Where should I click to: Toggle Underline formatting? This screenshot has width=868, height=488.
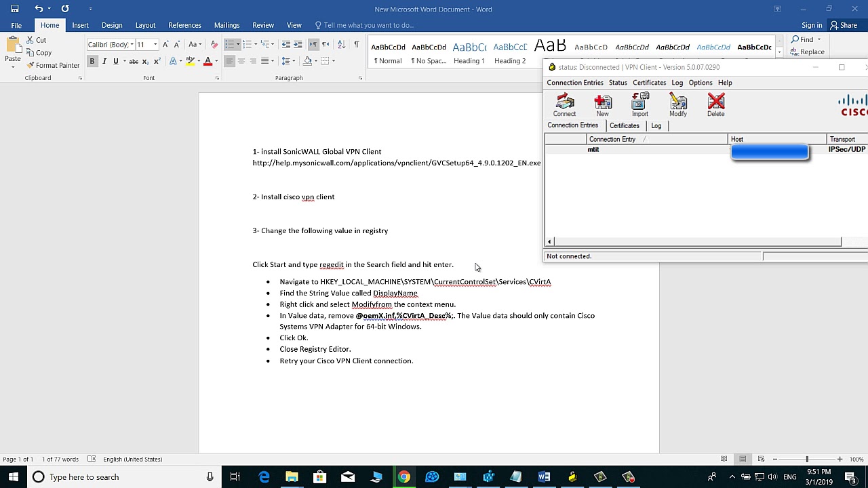[x=115, y=61]
